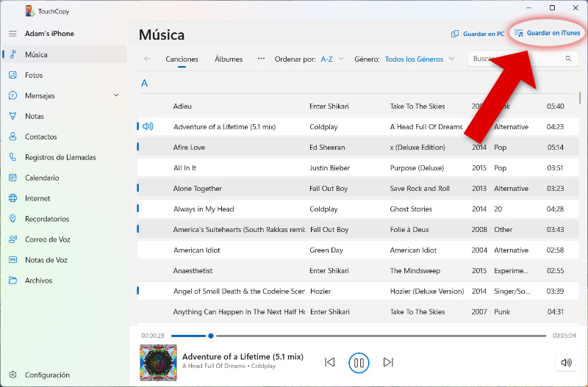Expand the Mensajes sidebar submenu
588x387 pixels.
tap(116, 95)
